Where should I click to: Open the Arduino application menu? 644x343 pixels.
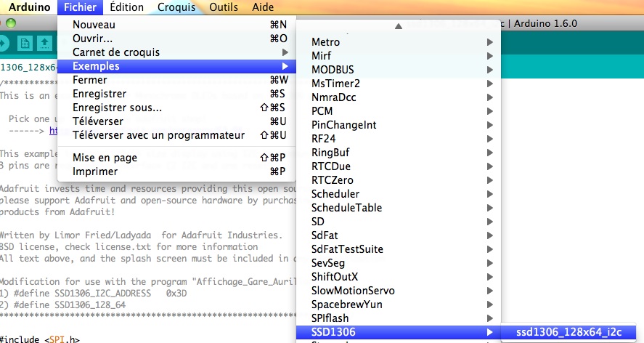tap(29, 7)
